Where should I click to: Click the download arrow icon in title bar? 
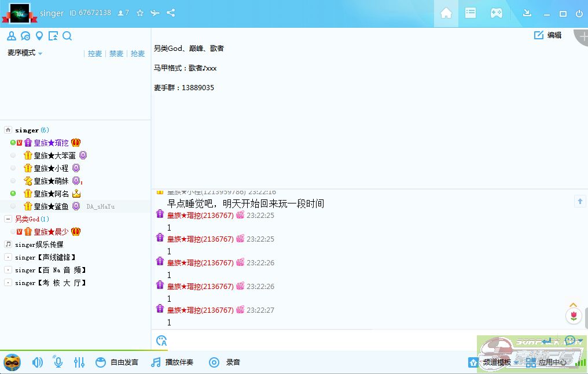tap(527, 13)
